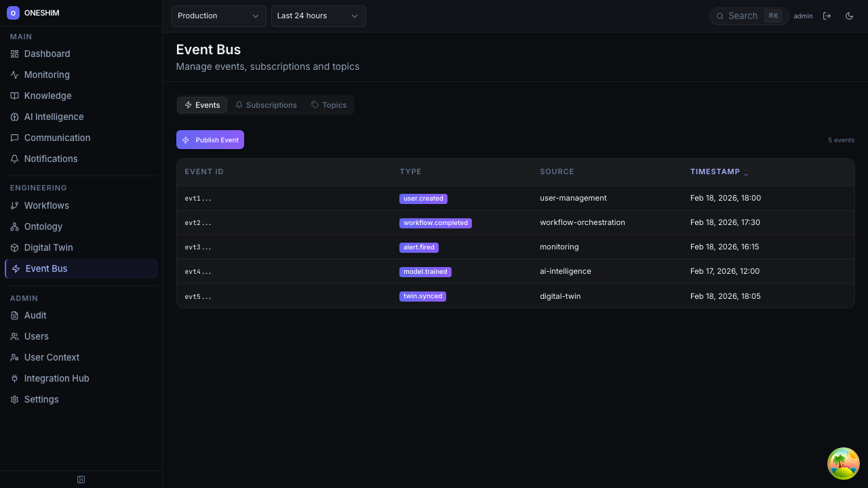The image size is (868, 488).
Task: Click the Publish Event button
Action: [x=210, y=140]
